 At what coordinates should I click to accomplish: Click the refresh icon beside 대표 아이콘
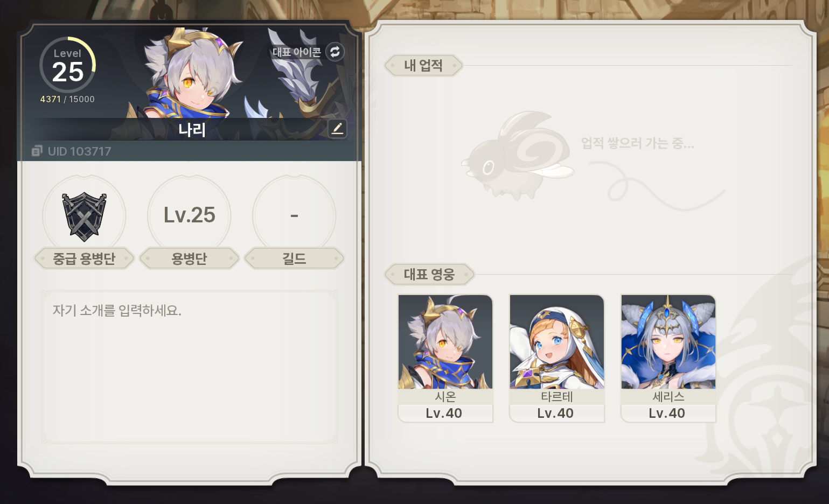point(335,52)
